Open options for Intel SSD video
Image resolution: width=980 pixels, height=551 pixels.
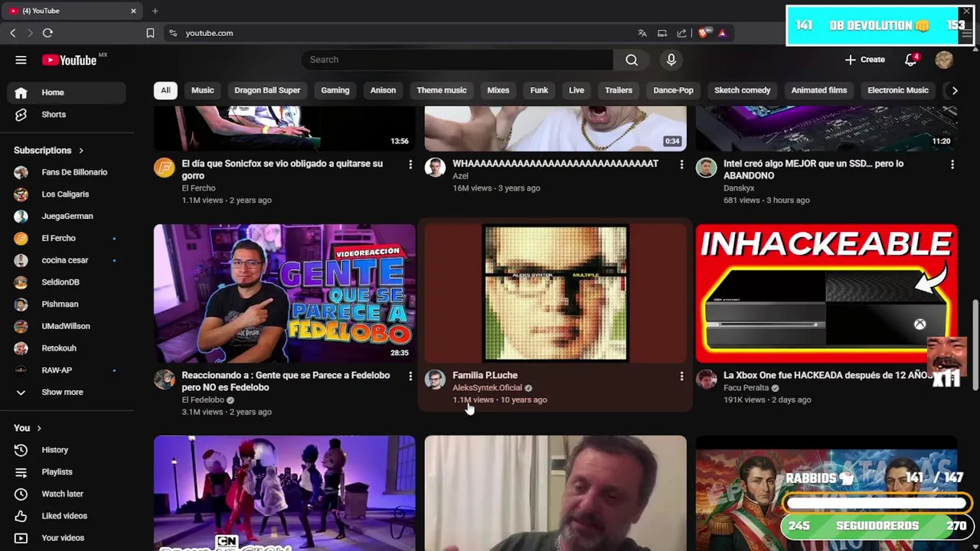952,165
